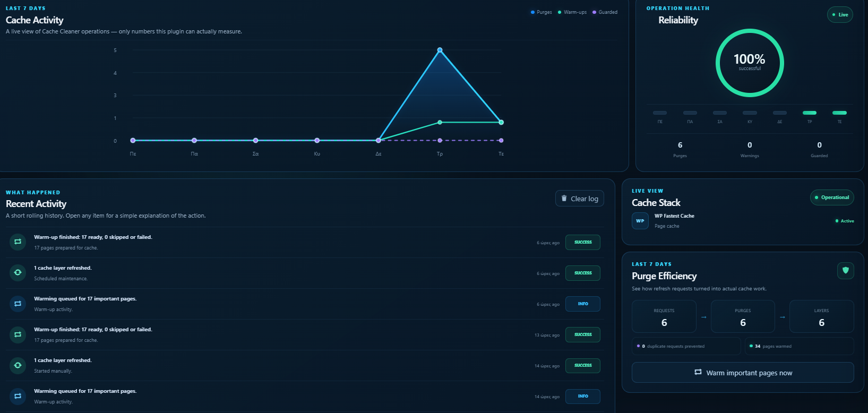Click the '13 ώρες ago' timestamp
868x413 pixels.
click(x=547, y=335)
